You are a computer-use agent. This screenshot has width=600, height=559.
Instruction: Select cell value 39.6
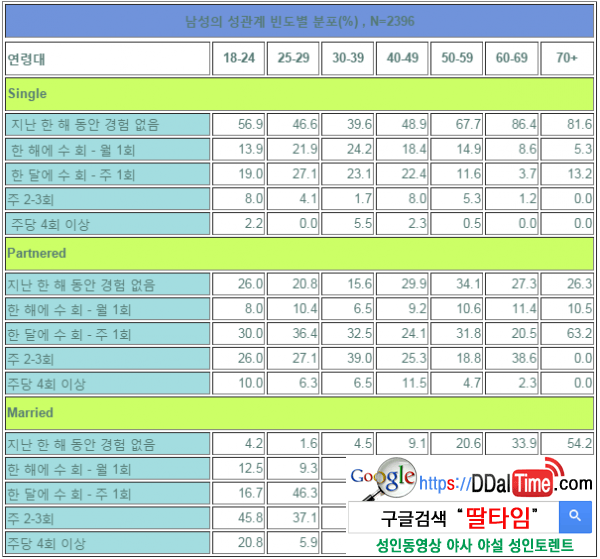tap(347, 124)
